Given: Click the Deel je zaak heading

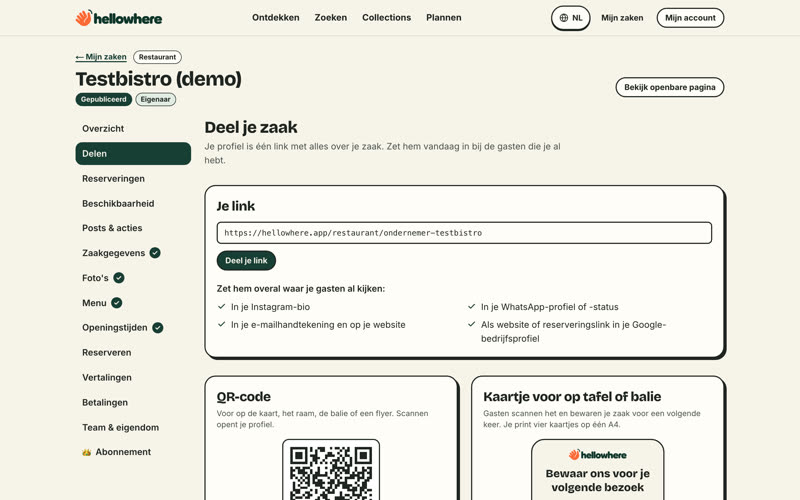Looking at the screenshot, I should (251, 127).
